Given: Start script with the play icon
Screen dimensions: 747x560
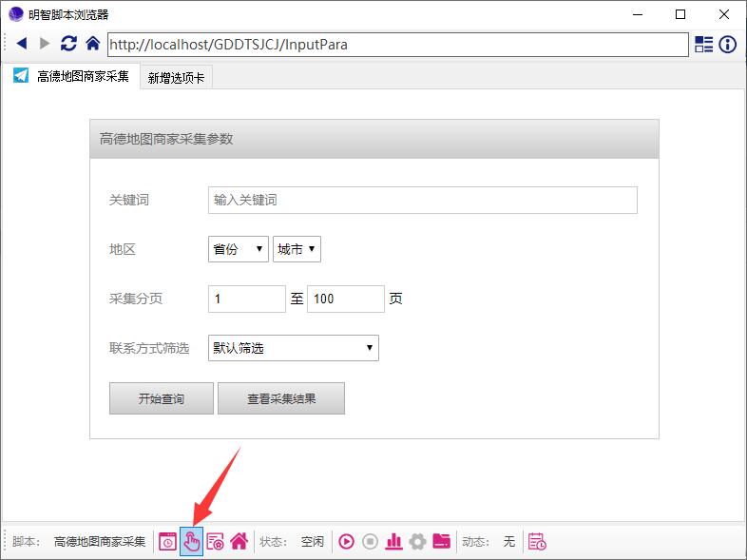Looking at the screenshot, I should (x=346, y=542).
